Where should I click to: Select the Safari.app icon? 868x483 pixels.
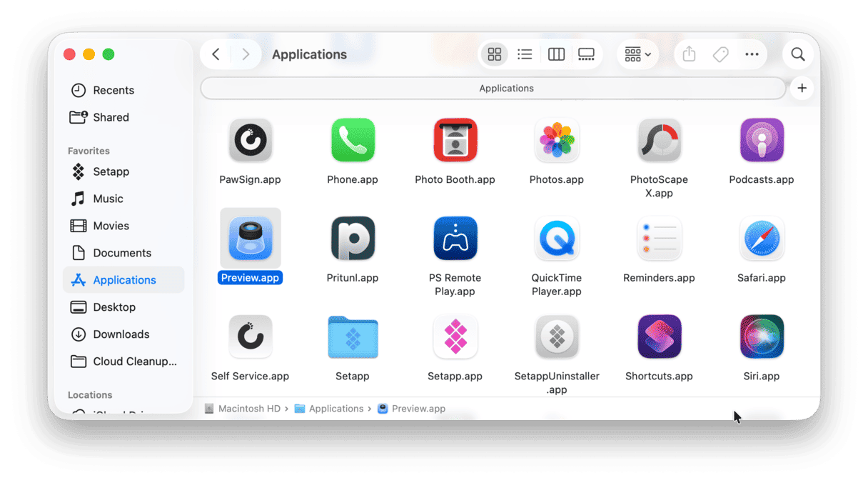pyautogui.click(x=762, y=239)
